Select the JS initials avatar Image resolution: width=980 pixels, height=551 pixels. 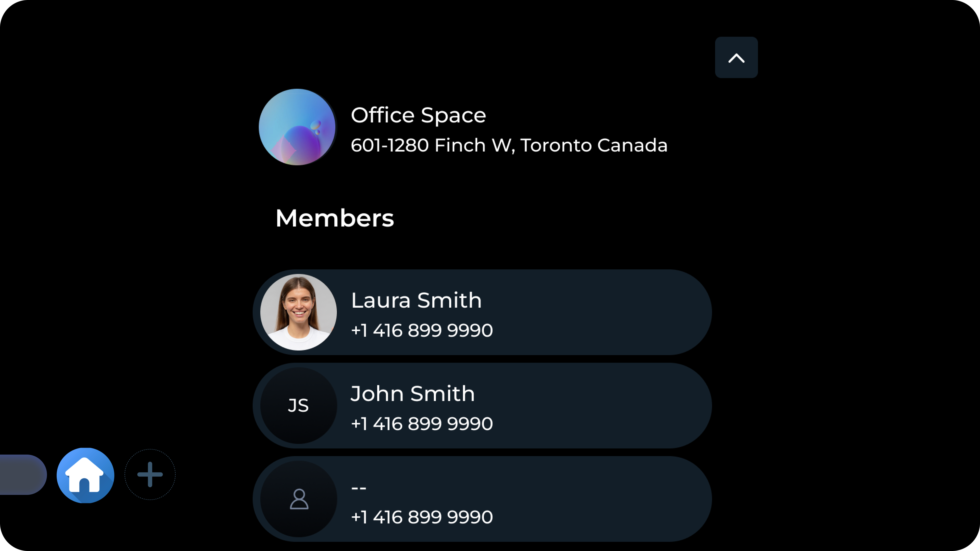pyautogui.click(x=298, y=405)
